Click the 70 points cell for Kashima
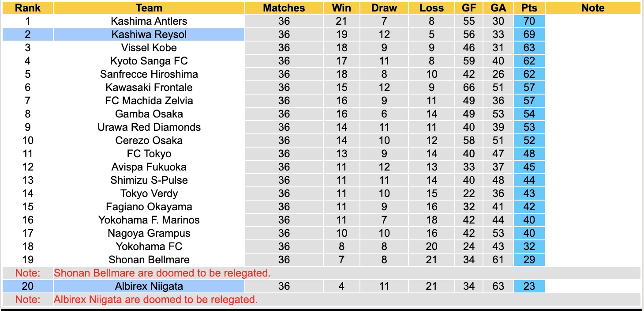The image size is (644, 311). (529, 21)
